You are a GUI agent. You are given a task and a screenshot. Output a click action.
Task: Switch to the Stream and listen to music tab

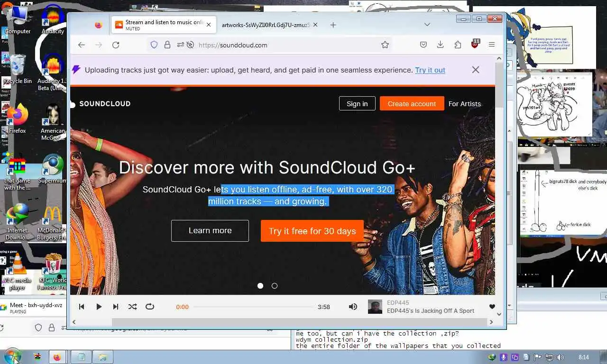(x=164, y=25)
